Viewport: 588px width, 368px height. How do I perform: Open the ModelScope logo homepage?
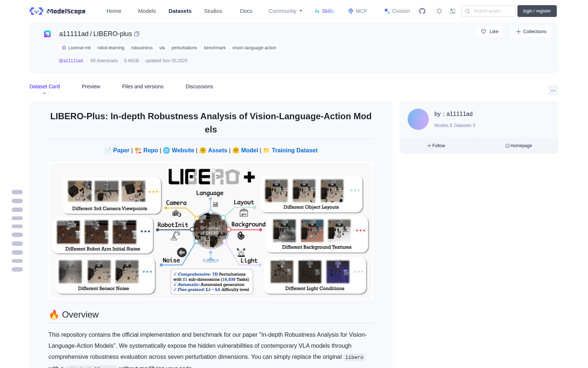pyautogui.click(x=58, y=11)
